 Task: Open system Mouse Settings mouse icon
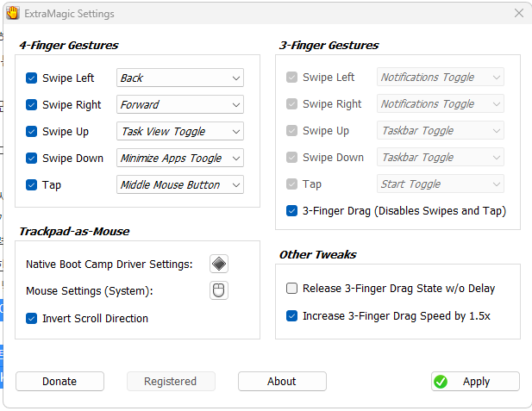pyautogui.click(x=219, y=290)
